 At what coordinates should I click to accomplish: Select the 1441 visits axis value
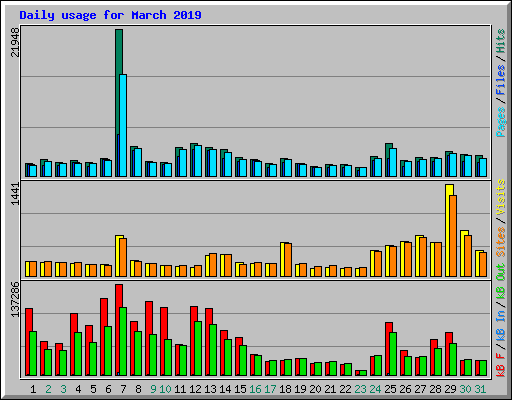(15, 194)
